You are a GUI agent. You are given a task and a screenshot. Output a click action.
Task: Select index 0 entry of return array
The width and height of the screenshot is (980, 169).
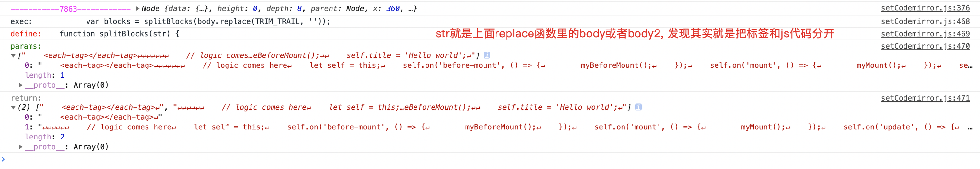(94, 117)
